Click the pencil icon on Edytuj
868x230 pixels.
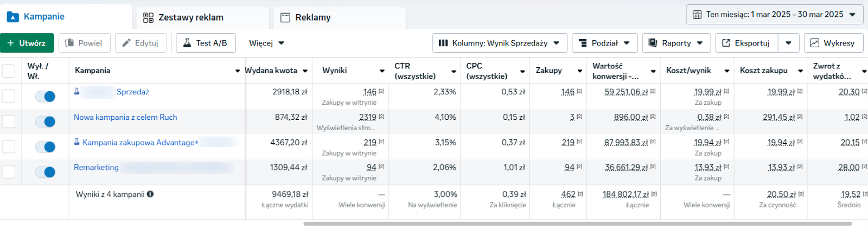[126, 43]
